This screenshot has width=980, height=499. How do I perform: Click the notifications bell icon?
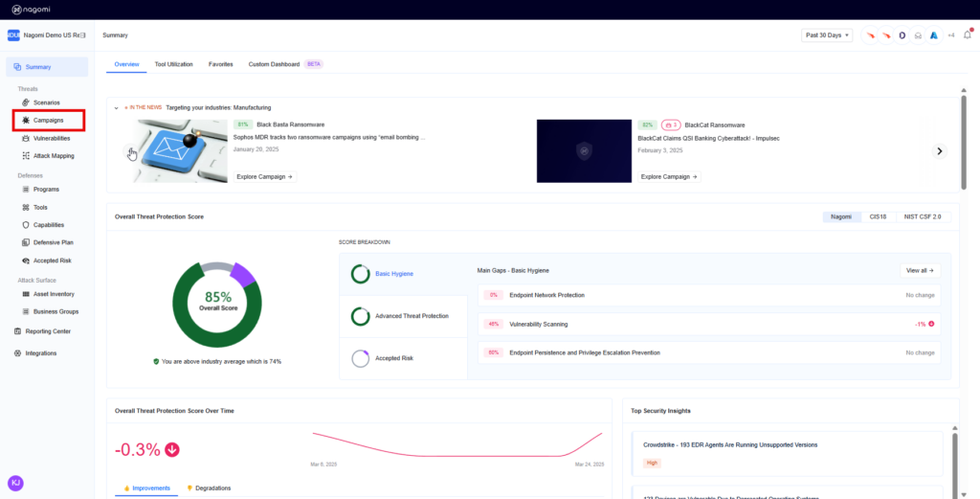[968, 35]
